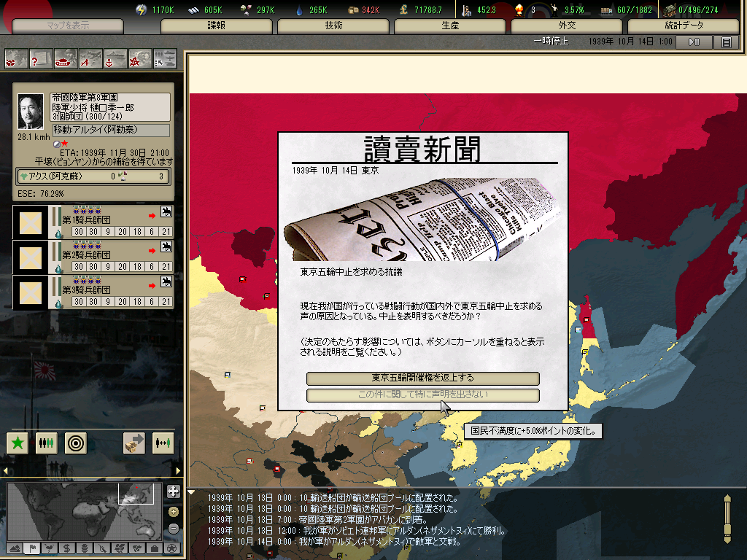Switch minimap to briefcase diplomatic mode
The width and height of the screenshot is (747, 560).
pos(155,548)
